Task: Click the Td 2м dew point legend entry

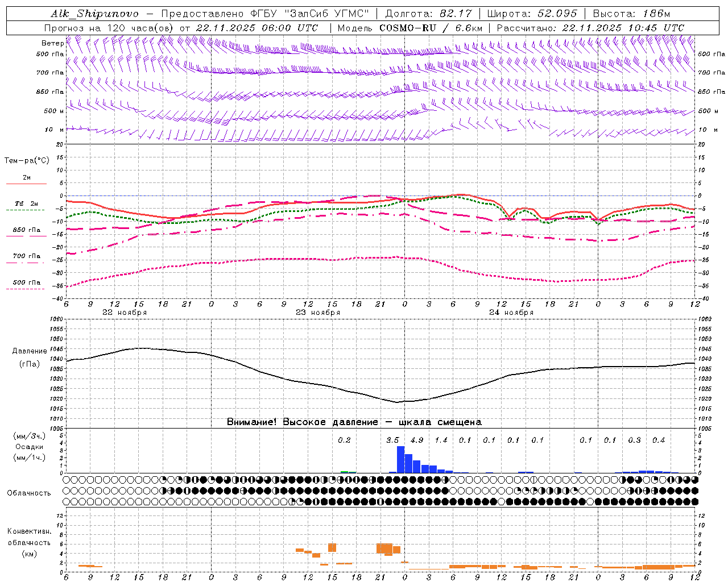Action: coord(27,203)
